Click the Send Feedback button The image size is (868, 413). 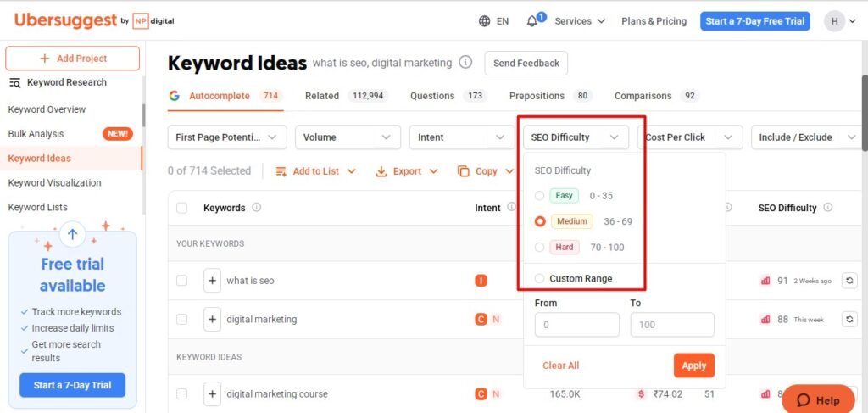(x=526, y=63)
